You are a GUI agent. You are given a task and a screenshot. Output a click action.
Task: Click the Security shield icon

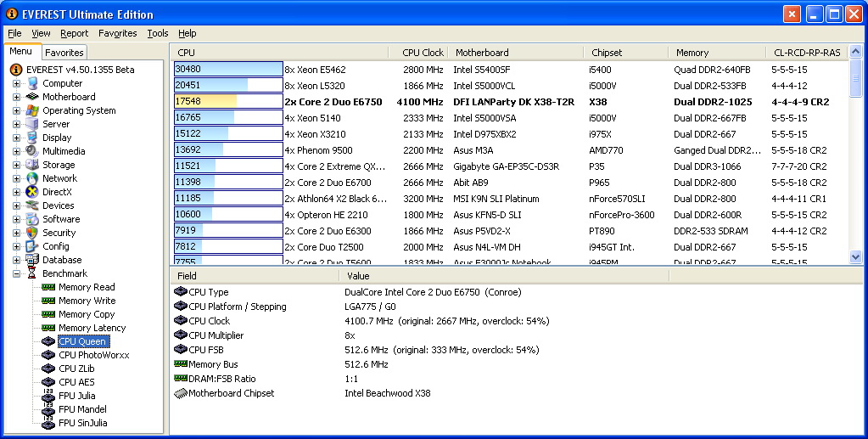[x=32, y=233]
